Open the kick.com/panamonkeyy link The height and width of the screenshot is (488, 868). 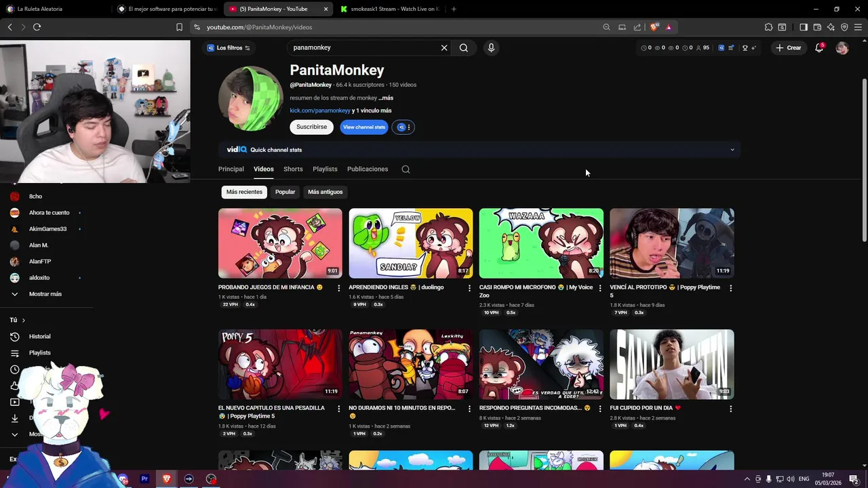click(320, 110)
